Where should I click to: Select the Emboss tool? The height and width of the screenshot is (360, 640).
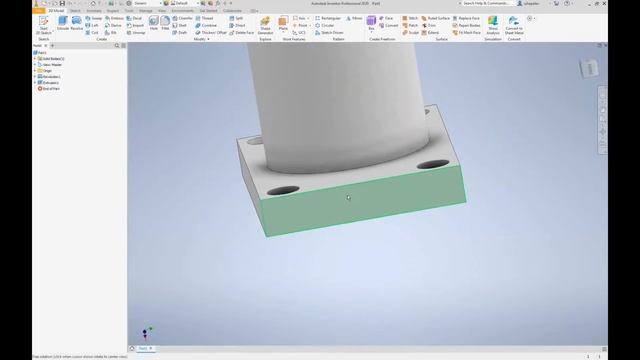tap(114, 18)
